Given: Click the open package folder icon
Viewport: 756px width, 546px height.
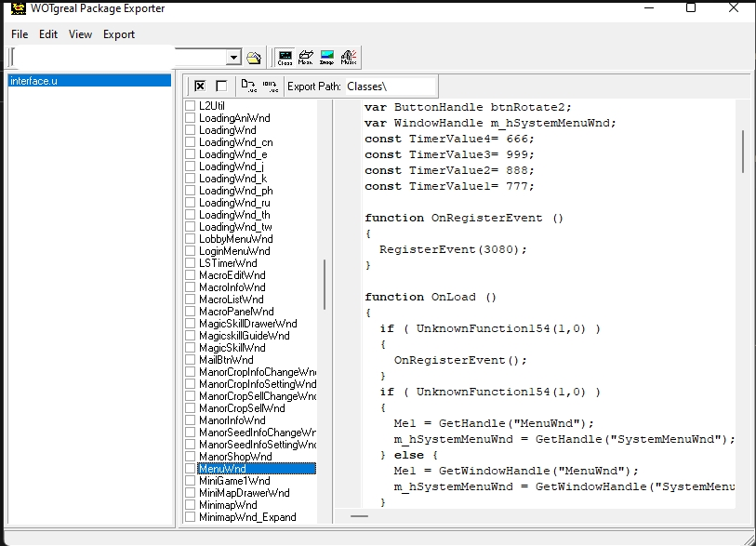Looking at the screenshot, I should [254, 58].
